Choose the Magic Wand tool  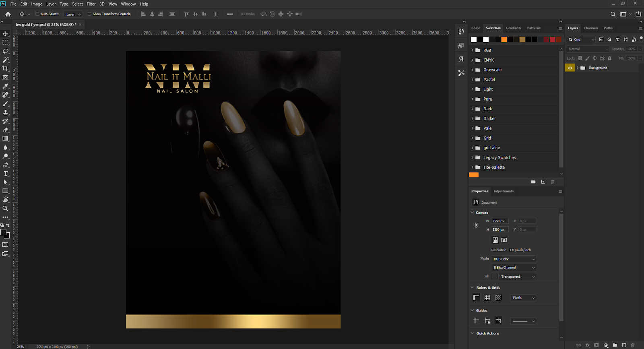6,60
